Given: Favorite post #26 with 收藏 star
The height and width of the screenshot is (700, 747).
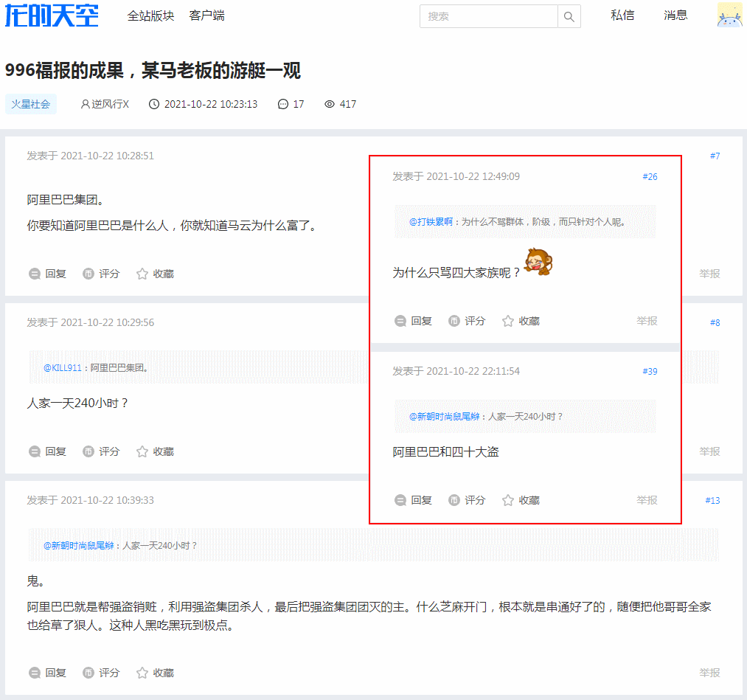Looking at the screenshot, I should 521,321.
